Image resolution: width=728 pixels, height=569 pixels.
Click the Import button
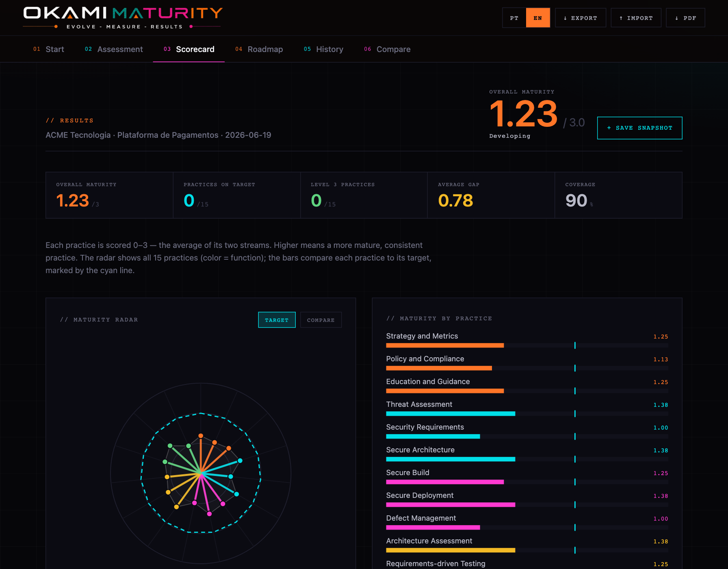pyautogui.click(x=636, y=18)
